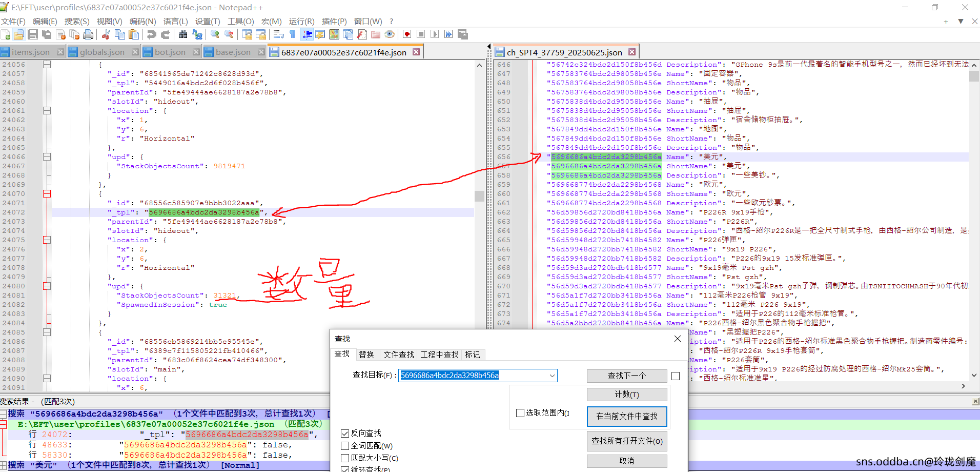Open the 插件(P) menu
Screen dimensions: 980x472
(x=334, y=21)
